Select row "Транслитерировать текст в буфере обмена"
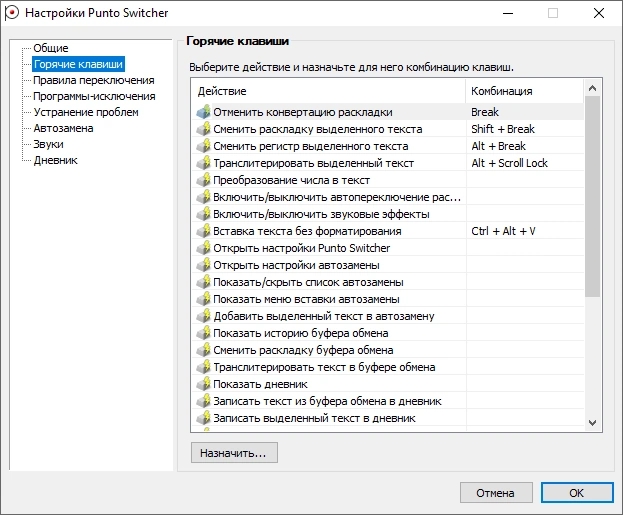Screen dimensions: 623x515 [x=388, y=367]
